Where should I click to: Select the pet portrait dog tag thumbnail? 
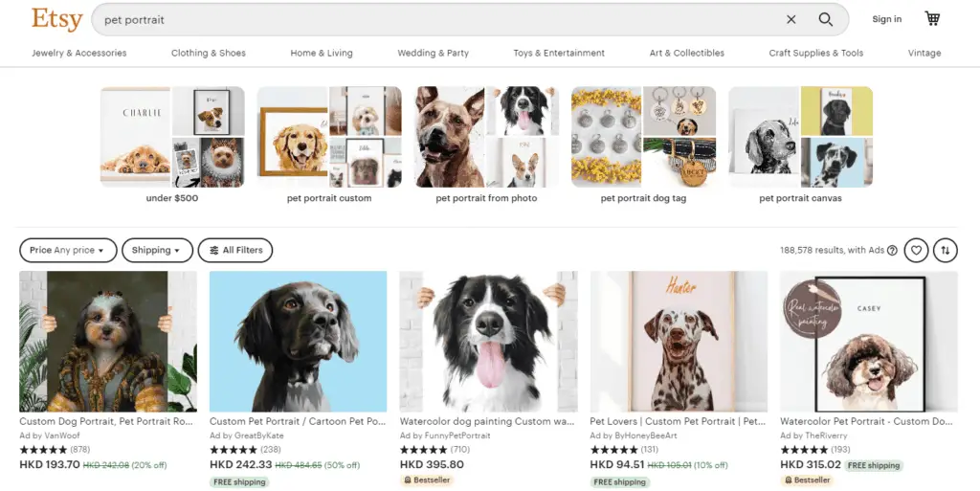tap(643, 137)
